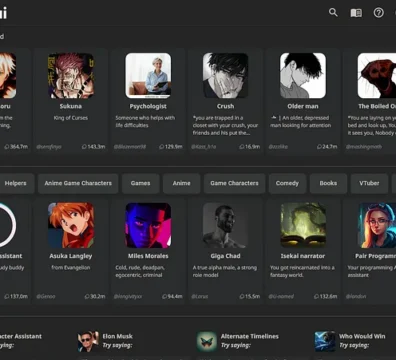Click 'Try saying:' under Elon Musk
The width and height of the screenshot is (396, 360).
click(x=117, y=345)
